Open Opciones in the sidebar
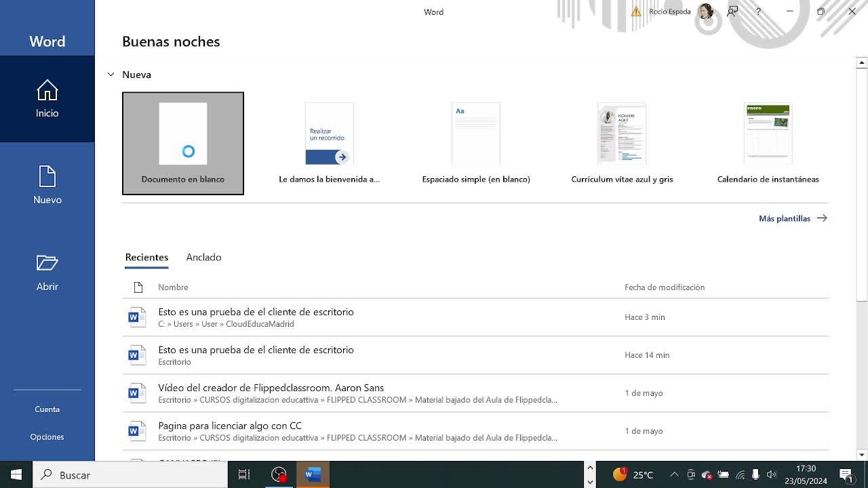Viewport: 868px width, 488px height. 47,437
